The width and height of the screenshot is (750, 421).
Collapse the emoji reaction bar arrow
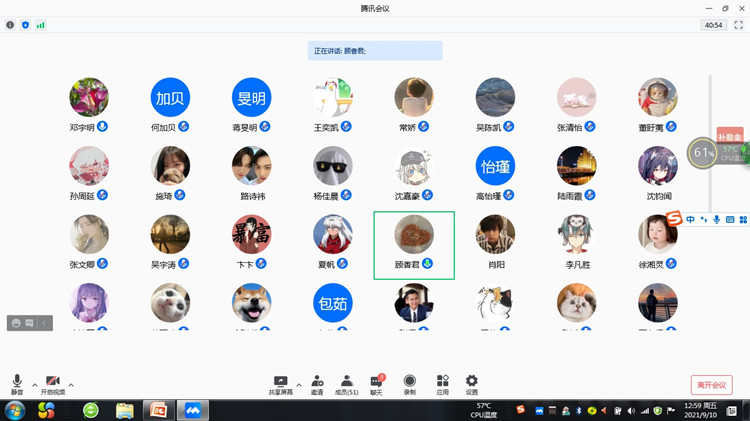point(44,323)
